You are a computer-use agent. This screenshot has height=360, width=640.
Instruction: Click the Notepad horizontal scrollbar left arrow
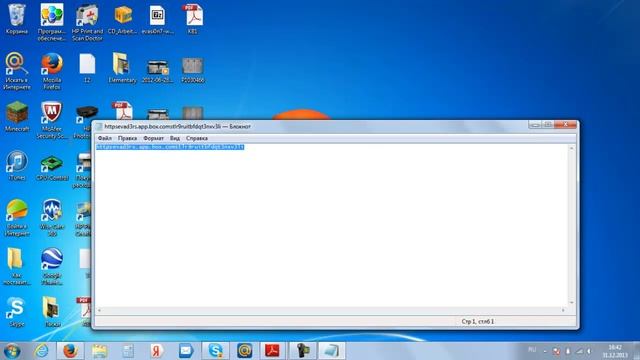(x=99, y=310)
